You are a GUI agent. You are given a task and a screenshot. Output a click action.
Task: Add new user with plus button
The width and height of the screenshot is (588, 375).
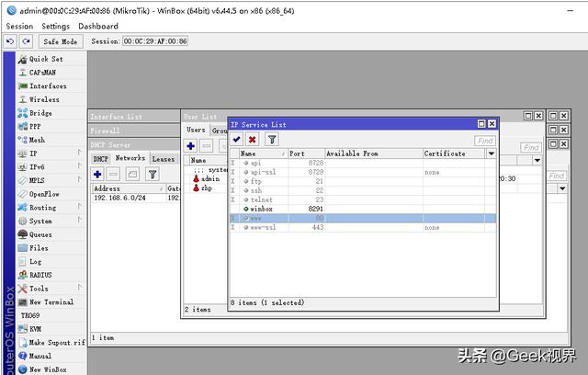(x=190, y=145)
